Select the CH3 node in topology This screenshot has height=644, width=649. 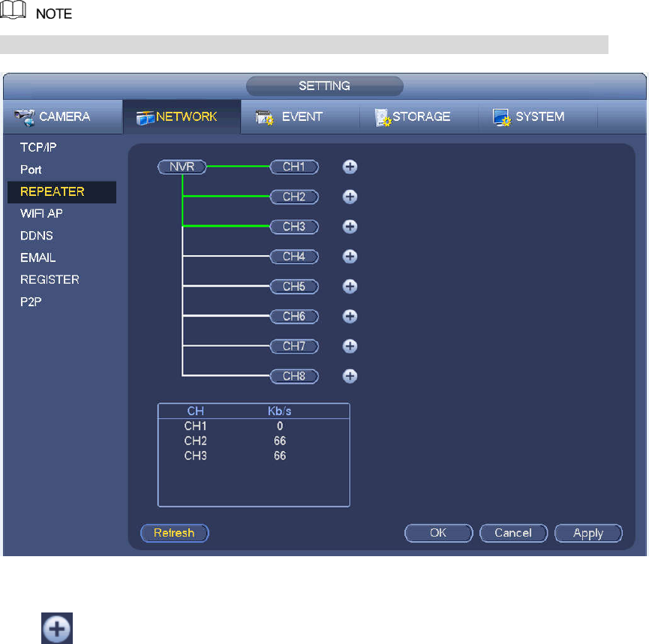coord(294,227)
